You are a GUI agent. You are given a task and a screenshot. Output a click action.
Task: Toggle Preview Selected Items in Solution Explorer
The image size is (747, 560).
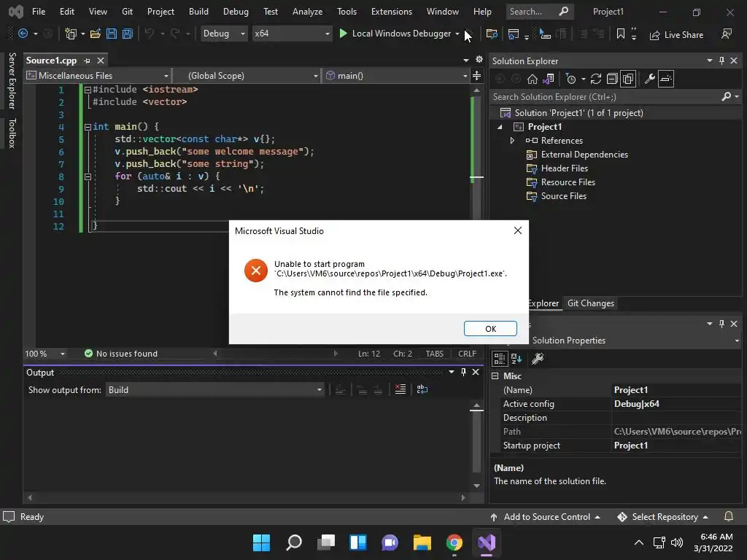pos(666,79)
